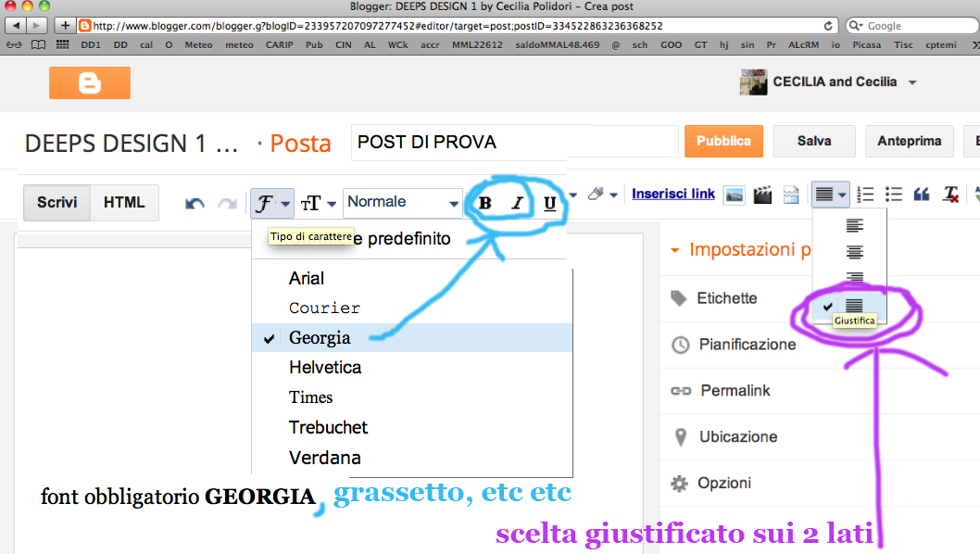This screenshot has width=980, height=554.
Task: Open the Permalink settings
Action: click(x=721, y=391)
